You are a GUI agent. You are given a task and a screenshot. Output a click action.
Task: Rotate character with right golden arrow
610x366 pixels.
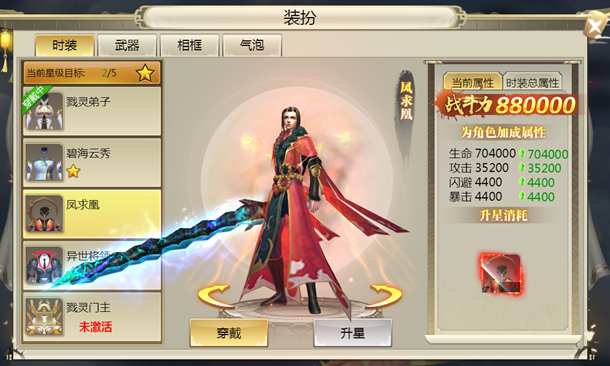tap(385, 296)
